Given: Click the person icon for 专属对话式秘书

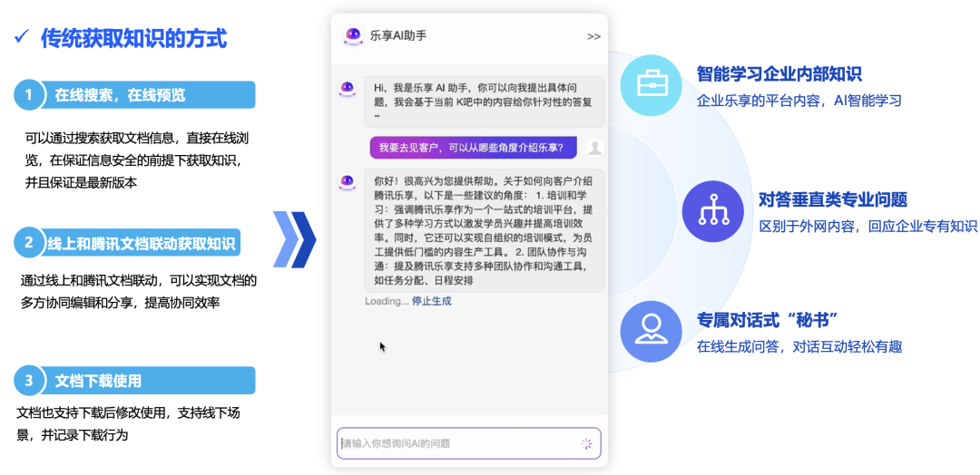Looking at the screenshot, I should (652, 332).
